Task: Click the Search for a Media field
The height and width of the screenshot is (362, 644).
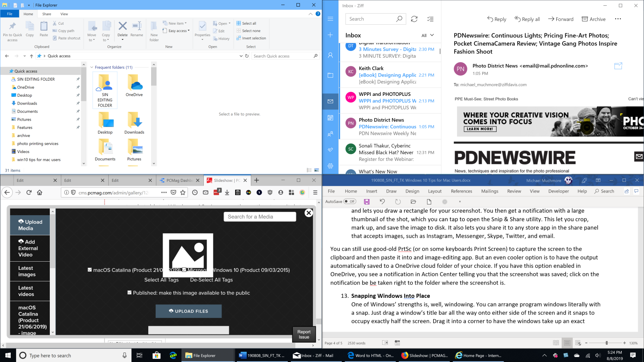Action: point(260,217)
